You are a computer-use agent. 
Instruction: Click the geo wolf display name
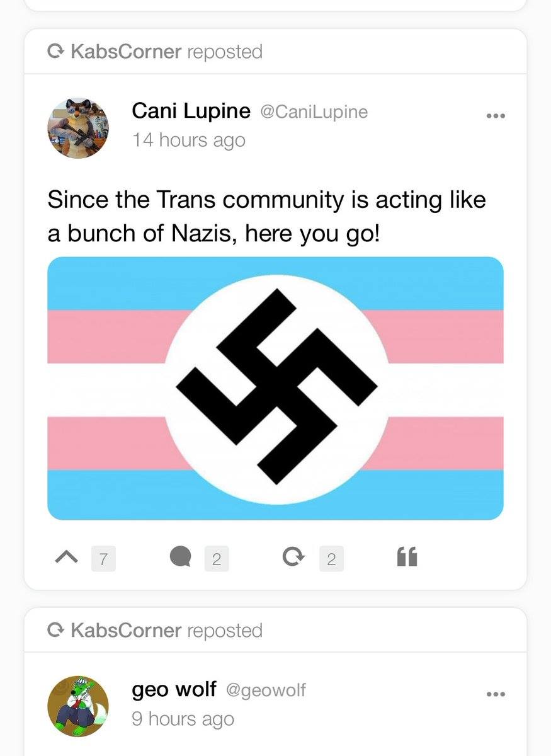(173, 689)
